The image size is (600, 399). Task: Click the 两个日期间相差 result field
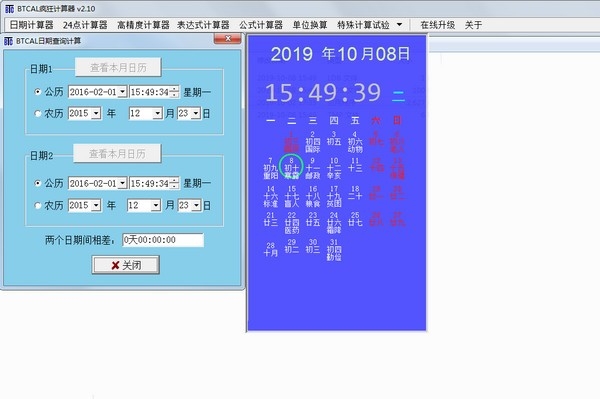coord(163,240)
